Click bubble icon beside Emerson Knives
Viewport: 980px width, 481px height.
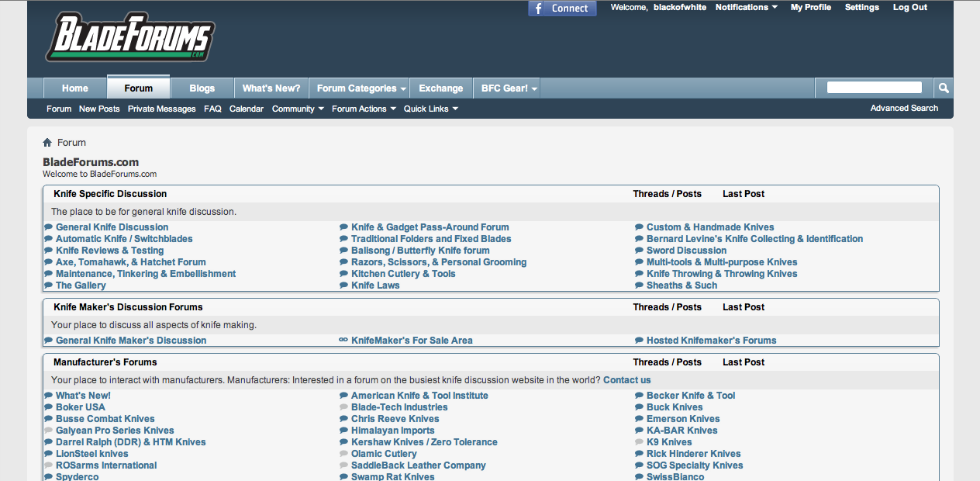640,419
